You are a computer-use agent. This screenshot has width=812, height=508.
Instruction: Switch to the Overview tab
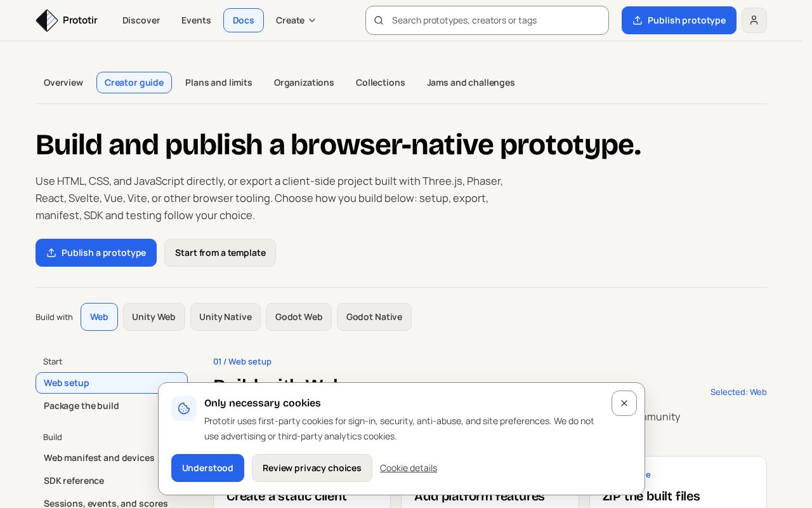coord(63,83)
